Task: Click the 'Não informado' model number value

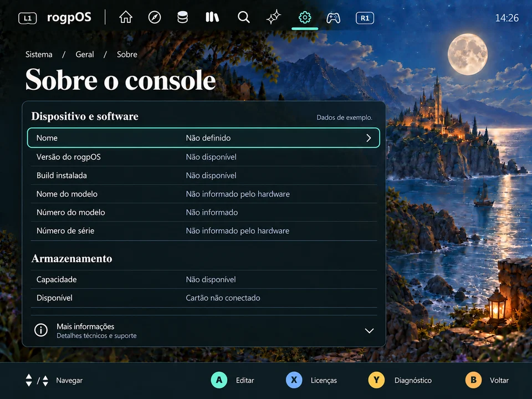Action: click(x=212, y=212)
